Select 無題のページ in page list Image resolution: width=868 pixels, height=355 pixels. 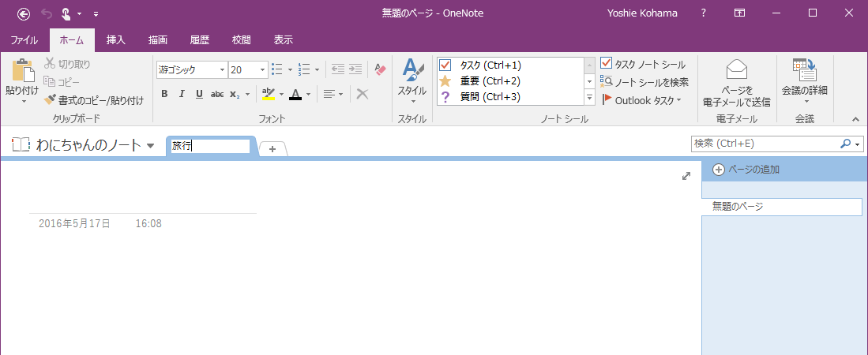[x=782, y=207]
